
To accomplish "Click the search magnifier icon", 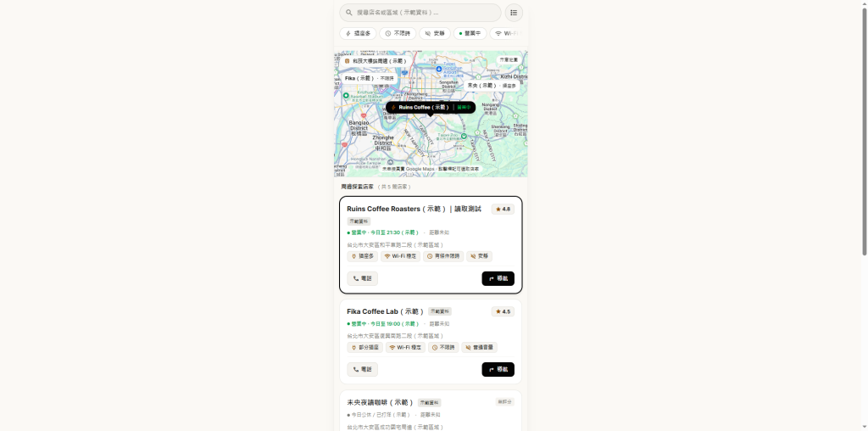I will click(349, 12).
